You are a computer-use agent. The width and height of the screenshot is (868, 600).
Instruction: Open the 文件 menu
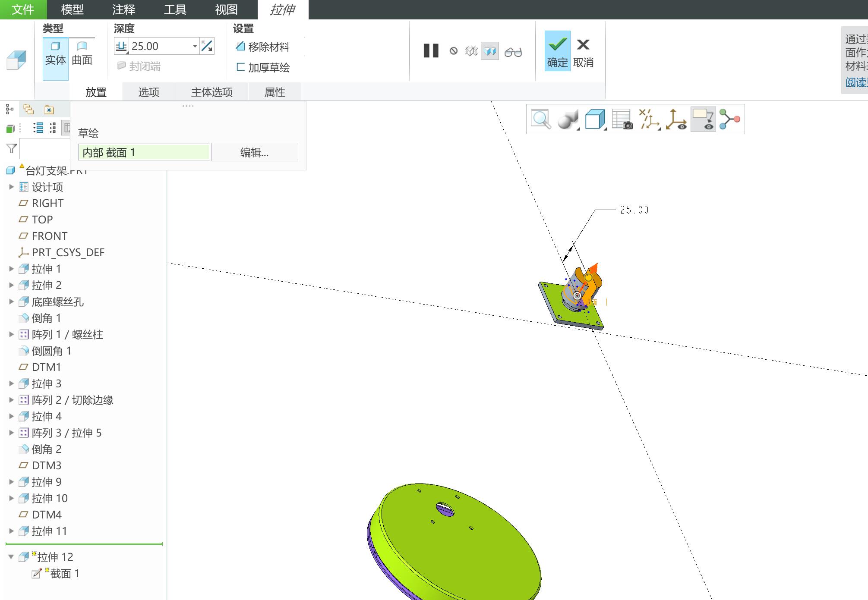pyautogui.click(x=23, y=9)
